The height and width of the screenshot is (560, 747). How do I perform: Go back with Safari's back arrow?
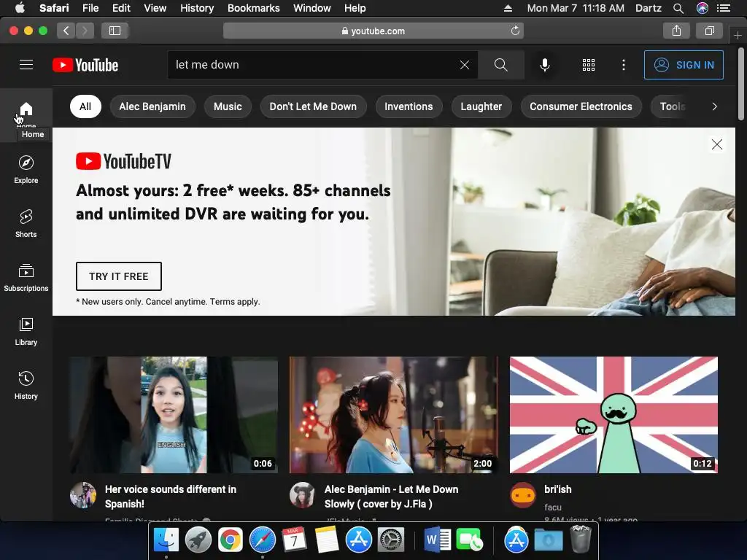[x=66, y=31]
